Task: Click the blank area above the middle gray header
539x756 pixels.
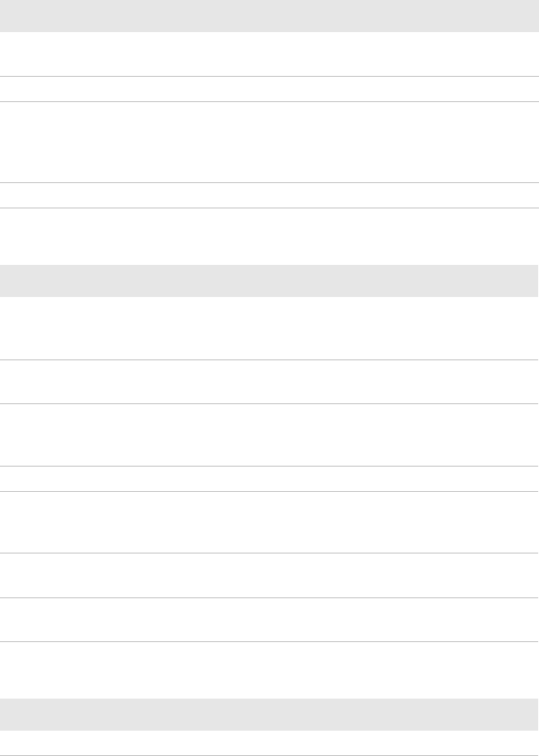Action: [x=270, y=237]
